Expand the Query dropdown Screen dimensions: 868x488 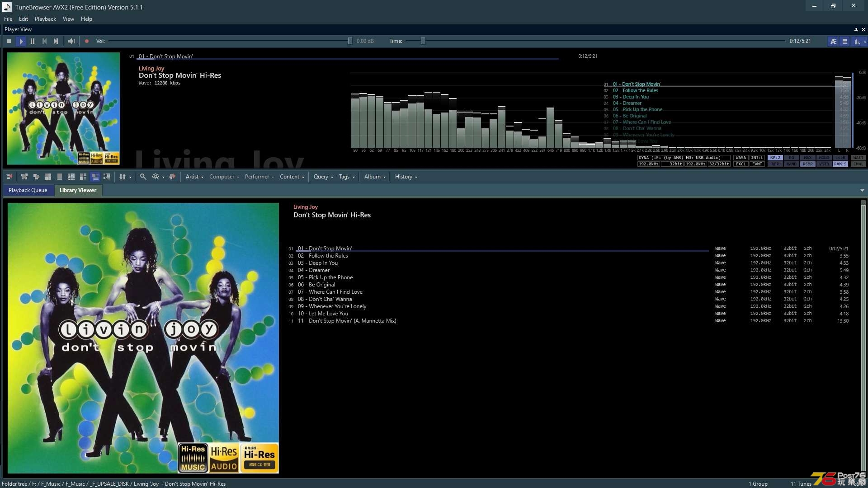click(x=323, y=177)
